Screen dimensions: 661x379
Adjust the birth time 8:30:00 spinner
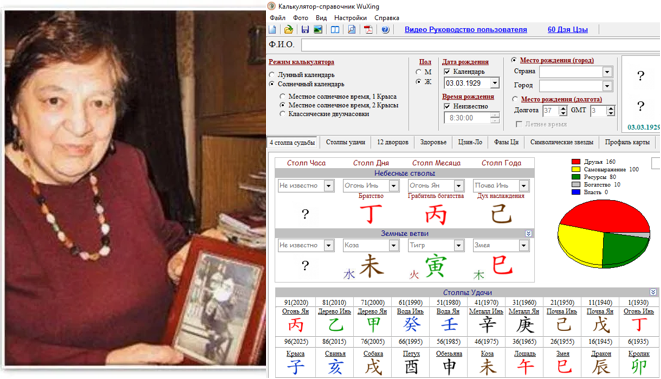[x=495, y=118]
